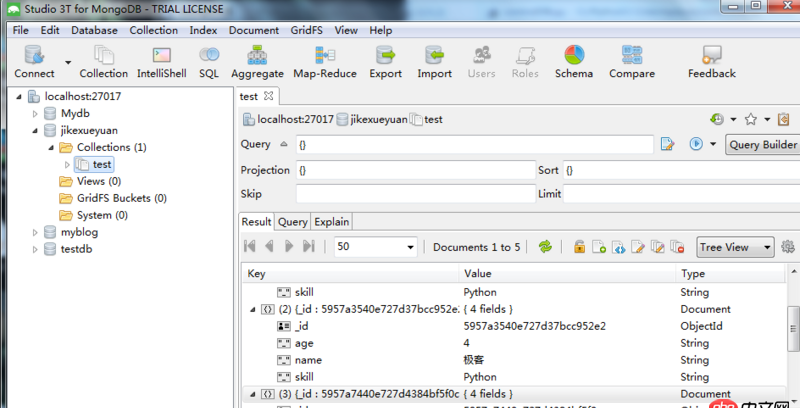Click the lock read-only icon
Screen dimensions: 800x408
[x=579, y=247]
